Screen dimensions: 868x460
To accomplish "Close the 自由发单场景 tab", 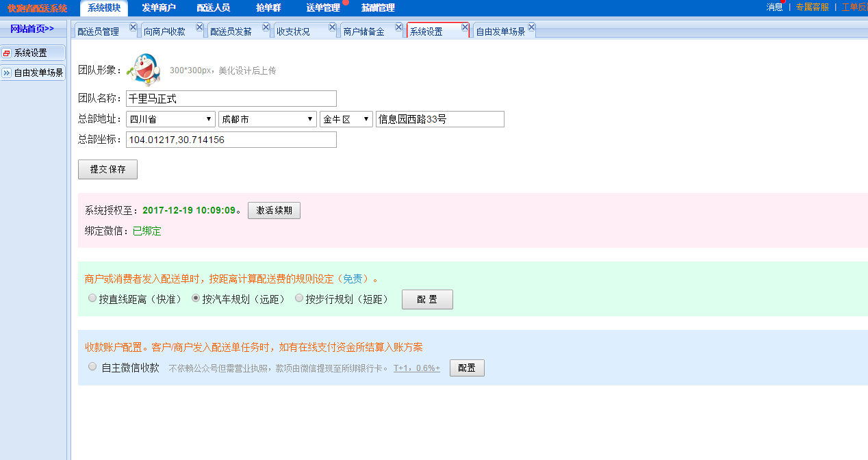I will coord(531,27).
